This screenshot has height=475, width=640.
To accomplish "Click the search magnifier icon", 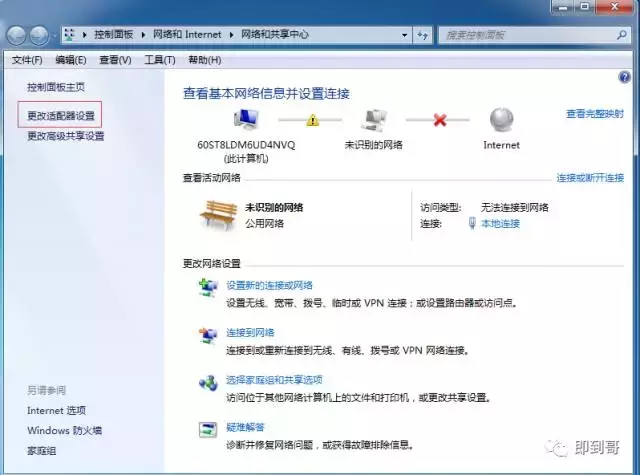I will pyautogui.click(x=622, y=35).
